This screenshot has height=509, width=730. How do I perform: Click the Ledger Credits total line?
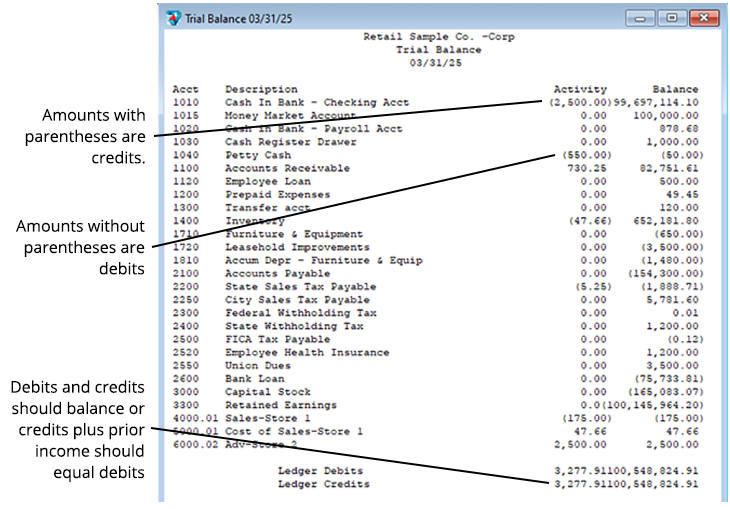pyautogui.click(x=323, y=484)
